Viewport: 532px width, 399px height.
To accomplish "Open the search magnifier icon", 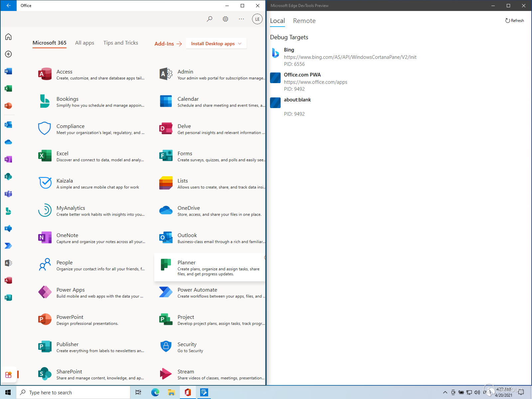I will 209,19.
